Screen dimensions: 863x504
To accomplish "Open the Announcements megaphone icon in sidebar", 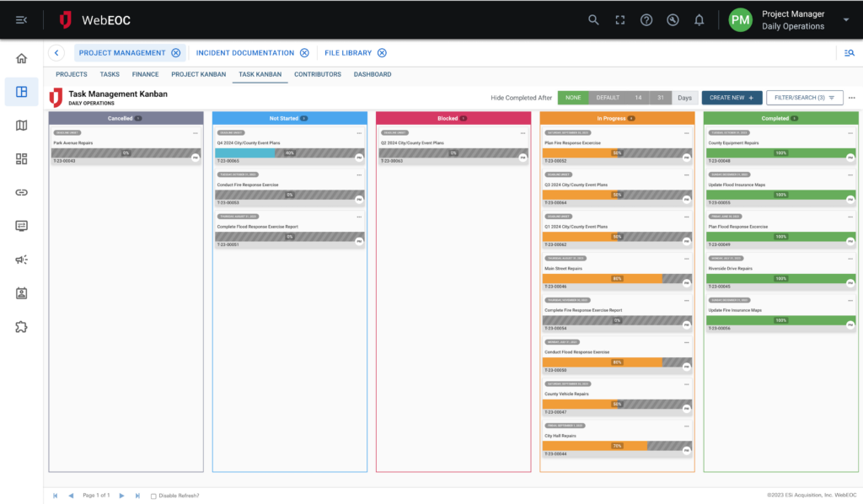I will click(x=21, y=260).
